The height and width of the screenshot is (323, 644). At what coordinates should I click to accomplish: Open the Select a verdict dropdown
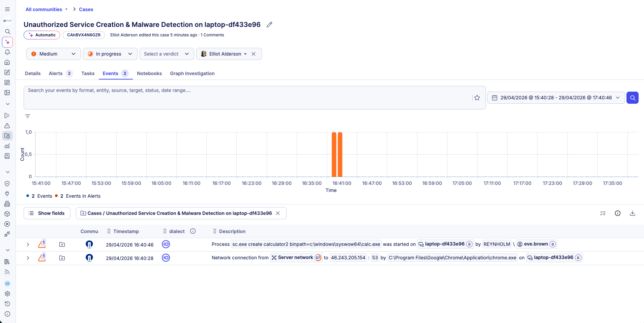click(x=167, y=54)
